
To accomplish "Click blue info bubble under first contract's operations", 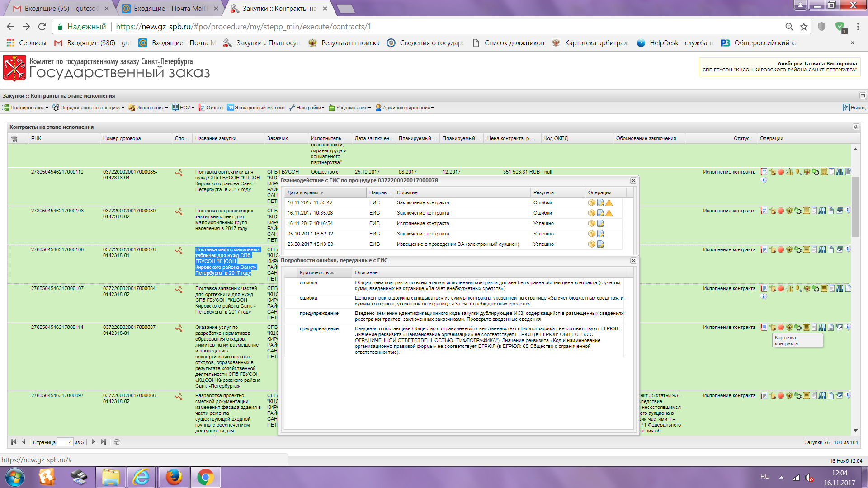I will (x=764, y=180).
